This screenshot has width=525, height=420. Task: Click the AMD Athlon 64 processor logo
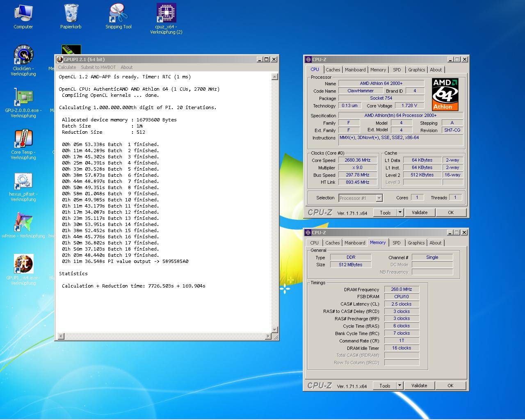pyautogui.click(x=445, y=95)
